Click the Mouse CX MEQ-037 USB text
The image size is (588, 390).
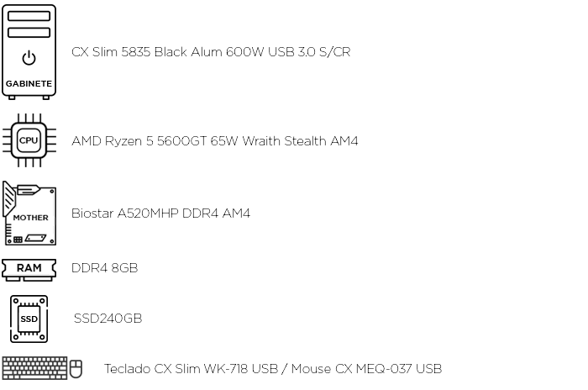[x=367, y=369]
